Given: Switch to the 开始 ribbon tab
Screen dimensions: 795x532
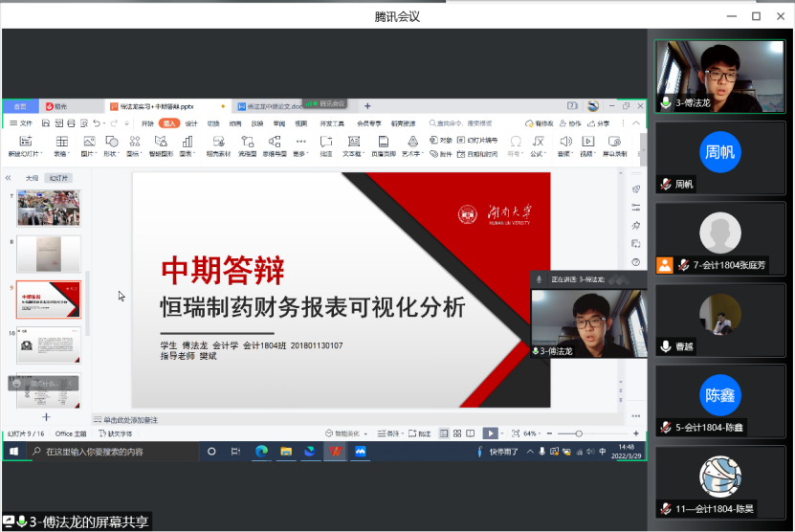Looking at the screenshot, I should click(147, 123).
